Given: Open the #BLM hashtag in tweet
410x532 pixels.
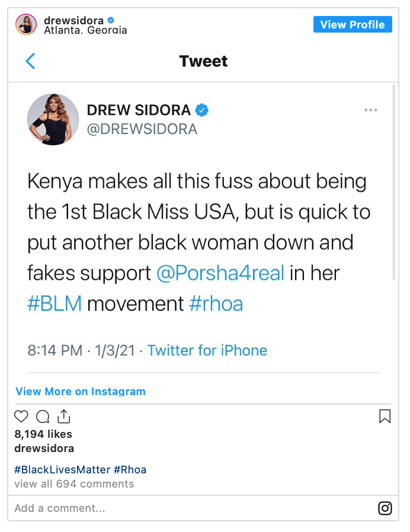Looking at the screenshot, I should point(55,303).
